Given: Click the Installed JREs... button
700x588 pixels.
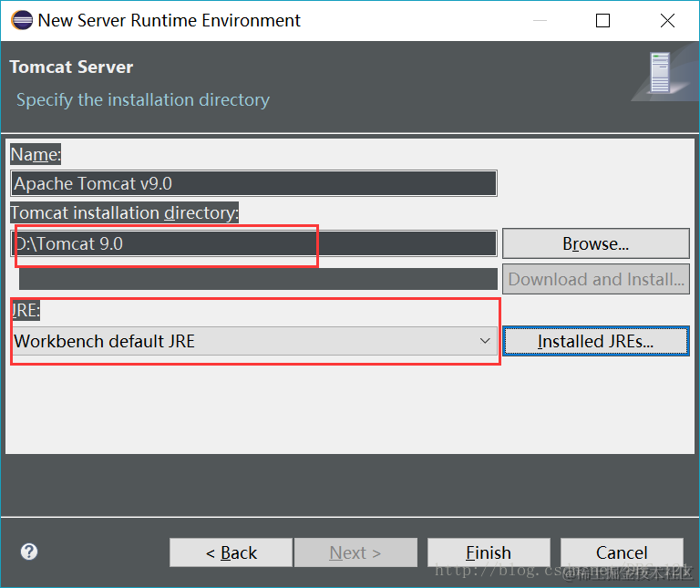Looking at the screenshot, I should [x=596, y=341].
